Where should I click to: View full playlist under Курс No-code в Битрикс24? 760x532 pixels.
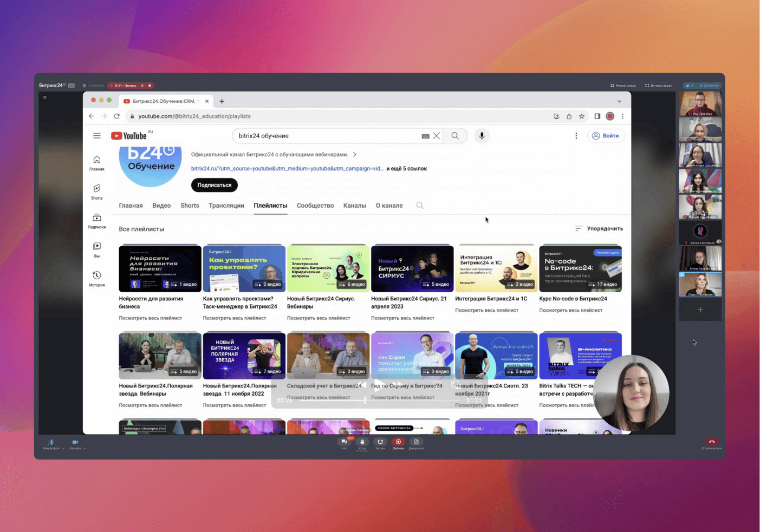(x=571, y=310)
